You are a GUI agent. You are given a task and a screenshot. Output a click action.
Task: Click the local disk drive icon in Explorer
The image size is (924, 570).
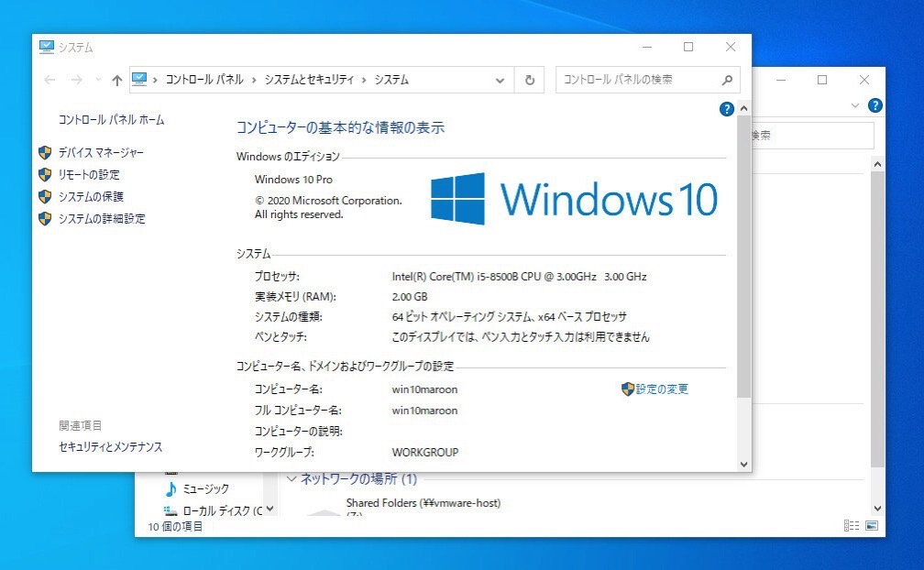coord(170,510)
